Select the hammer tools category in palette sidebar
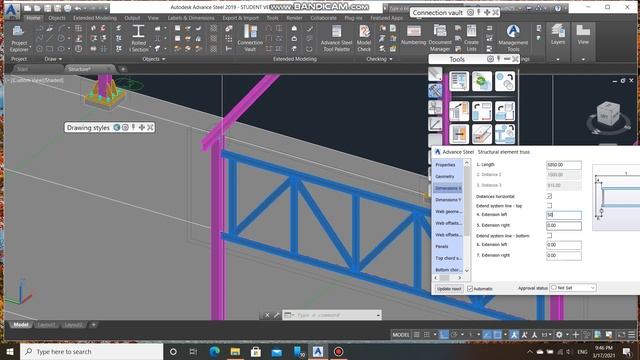This screenshot has height=360, width=640. pyautogui.click(x=435, y=91)
